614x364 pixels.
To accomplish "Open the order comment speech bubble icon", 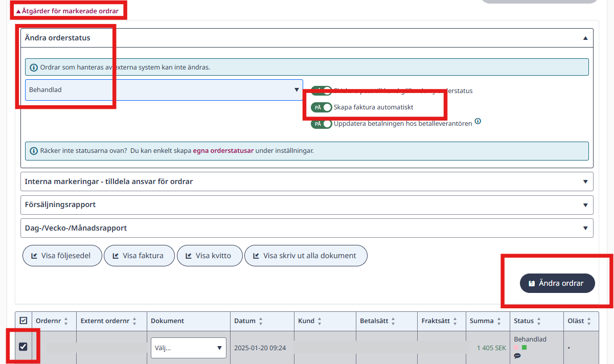I will [517, 356].
